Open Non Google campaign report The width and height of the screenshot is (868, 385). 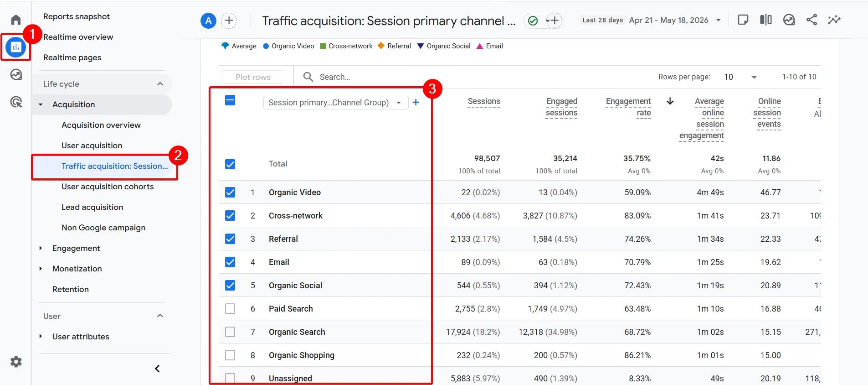coord(103,228)
